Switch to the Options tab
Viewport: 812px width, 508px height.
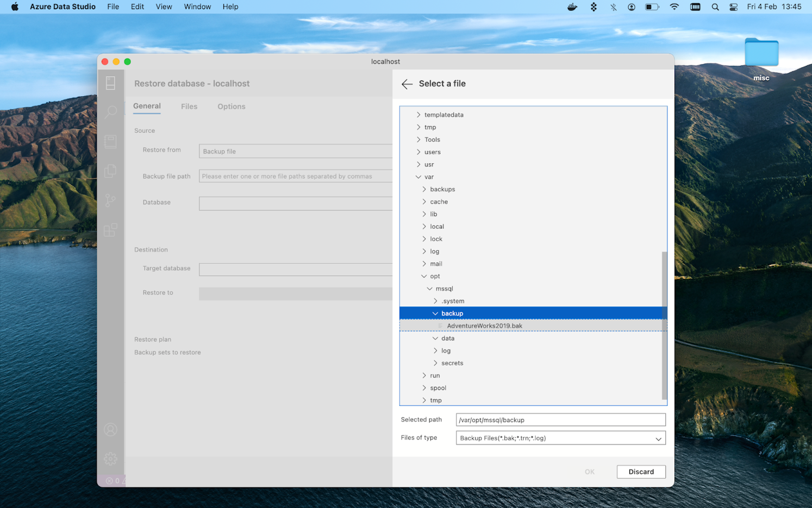231,107
